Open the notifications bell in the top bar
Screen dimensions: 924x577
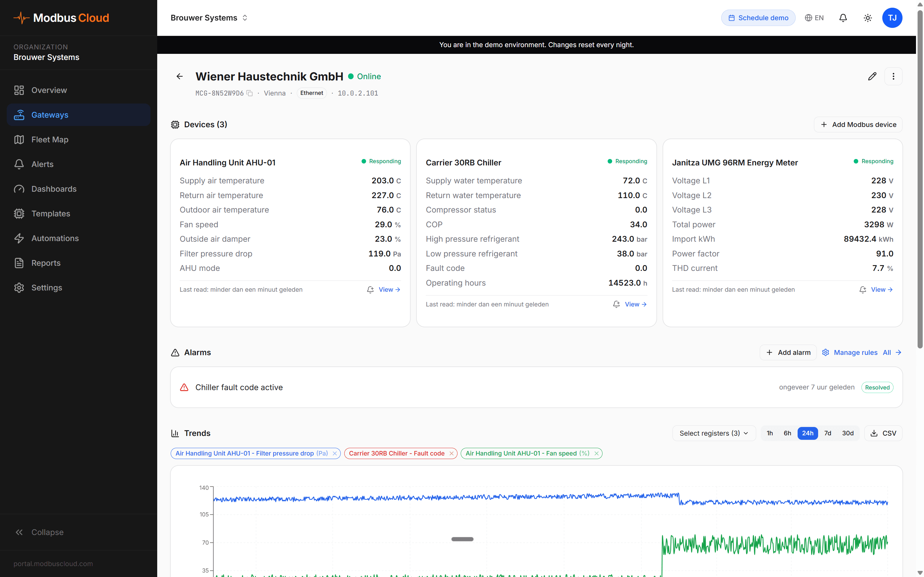pyautogui.click(x=843, y=18)
